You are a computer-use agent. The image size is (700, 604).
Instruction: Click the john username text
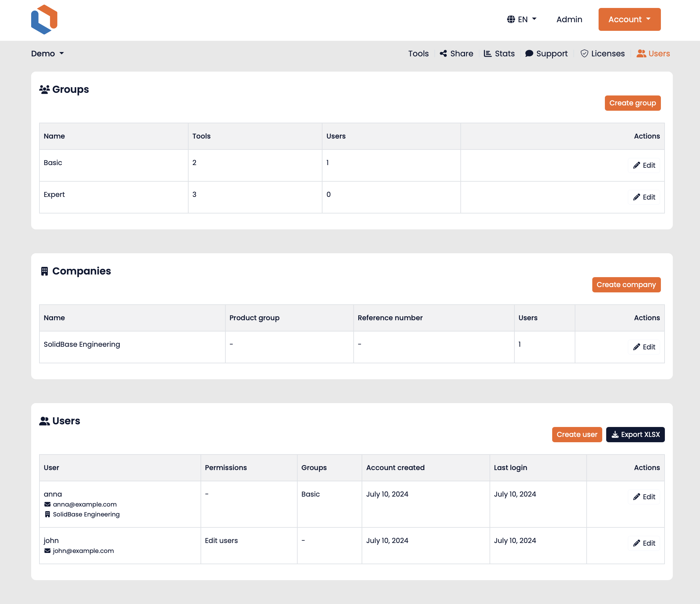pyautogui.click(x=51, y=540)
